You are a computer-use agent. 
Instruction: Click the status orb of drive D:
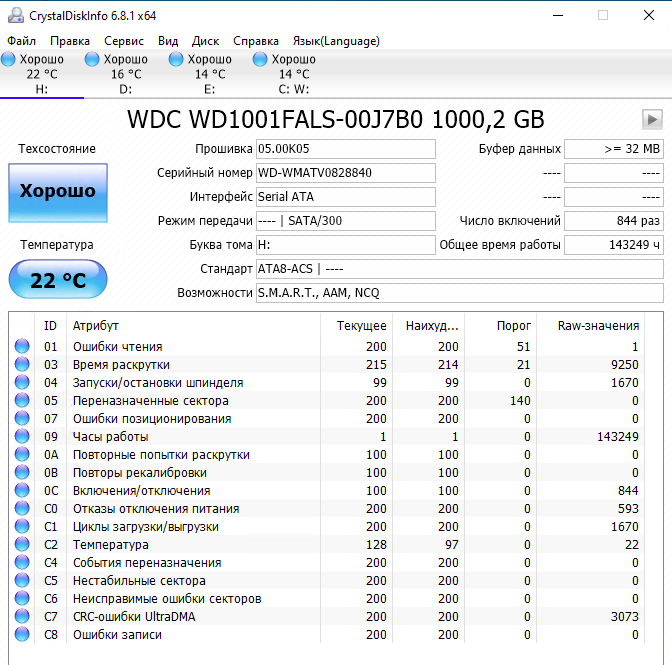(93, 60)
